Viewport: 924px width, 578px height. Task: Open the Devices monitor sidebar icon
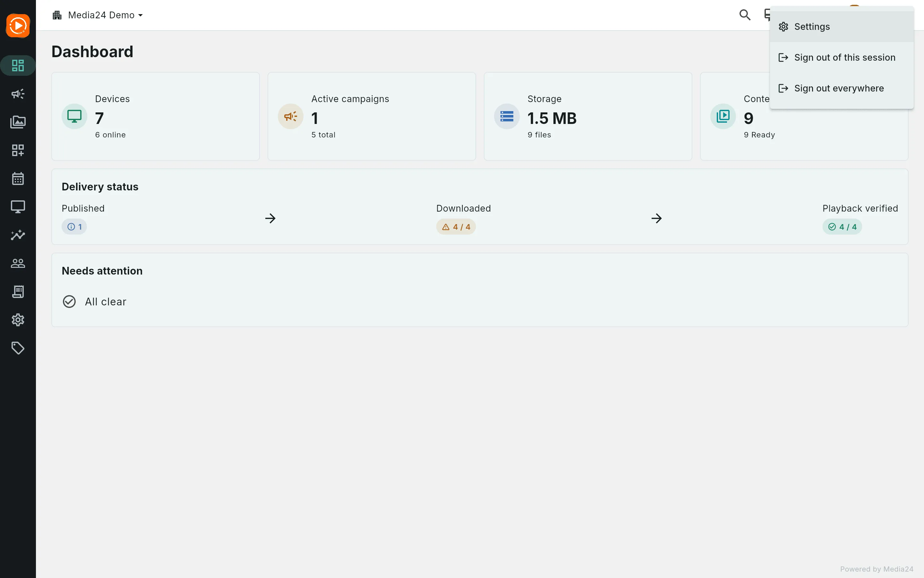pos(18,207)
